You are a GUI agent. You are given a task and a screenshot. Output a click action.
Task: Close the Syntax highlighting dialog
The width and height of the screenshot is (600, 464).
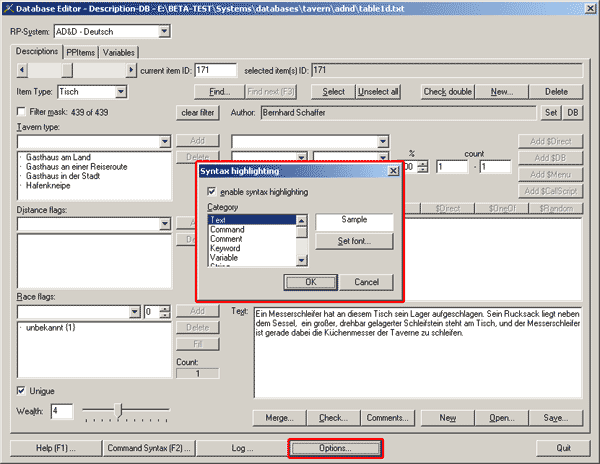pyautogui.click(x=393, y=172)
